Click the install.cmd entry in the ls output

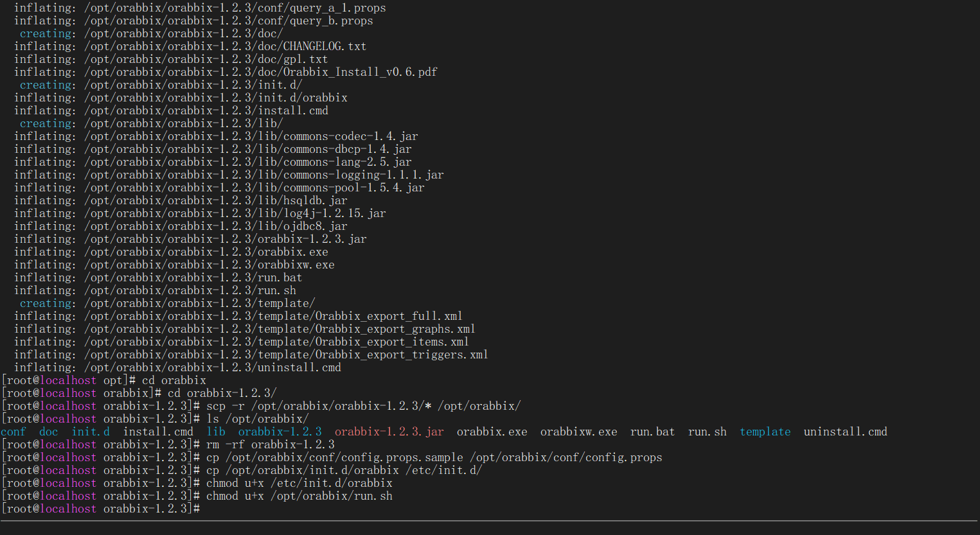157,432
